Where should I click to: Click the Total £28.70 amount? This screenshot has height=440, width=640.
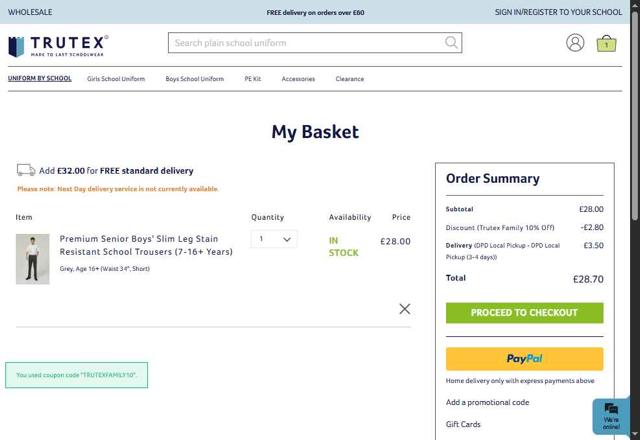point(588,279)
